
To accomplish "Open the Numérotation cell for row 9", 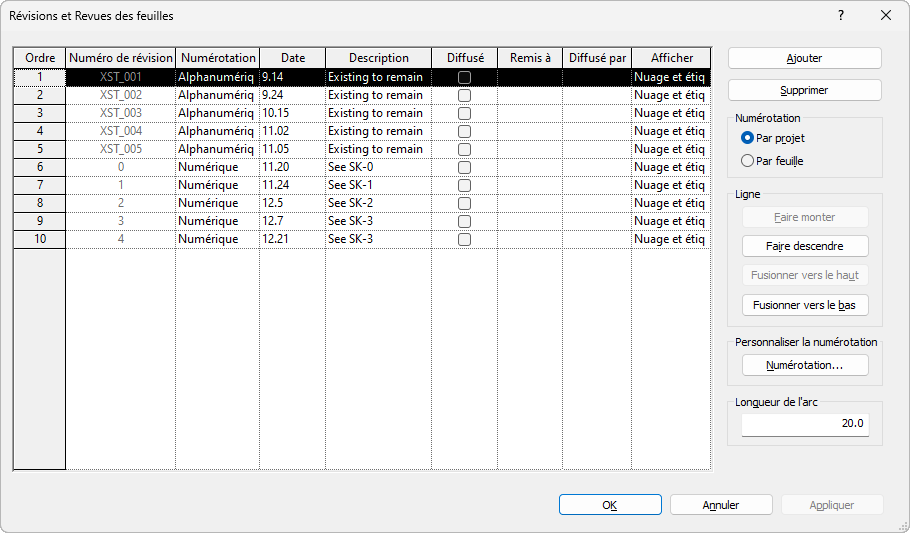I will 218,221.
